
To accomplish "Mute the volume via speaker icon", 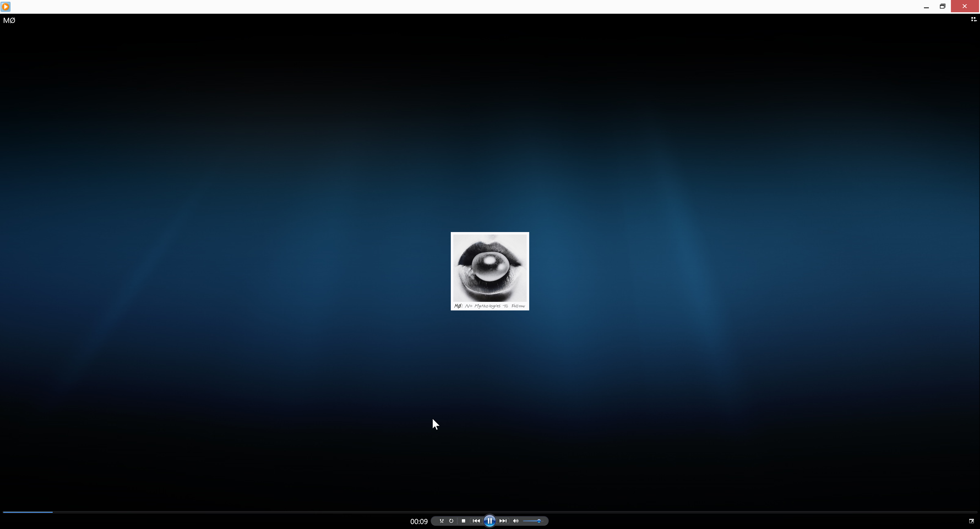I will tap(516, 521).
